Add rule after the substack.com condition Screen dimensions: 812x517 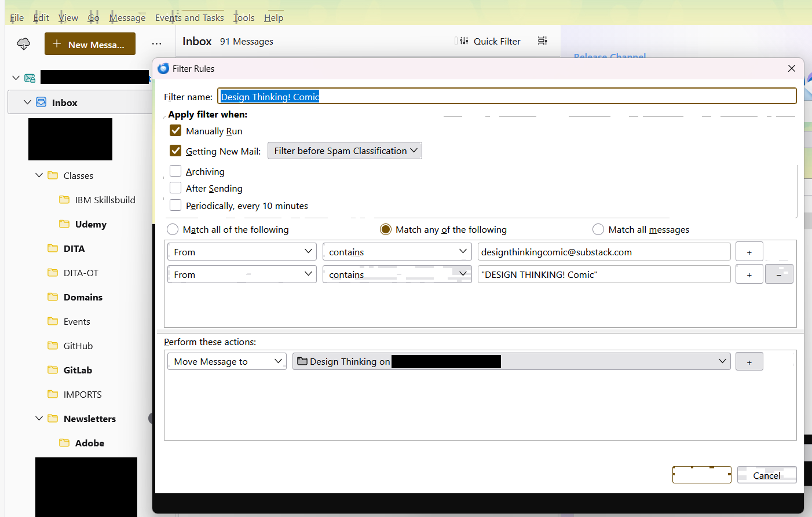(749, 252)
